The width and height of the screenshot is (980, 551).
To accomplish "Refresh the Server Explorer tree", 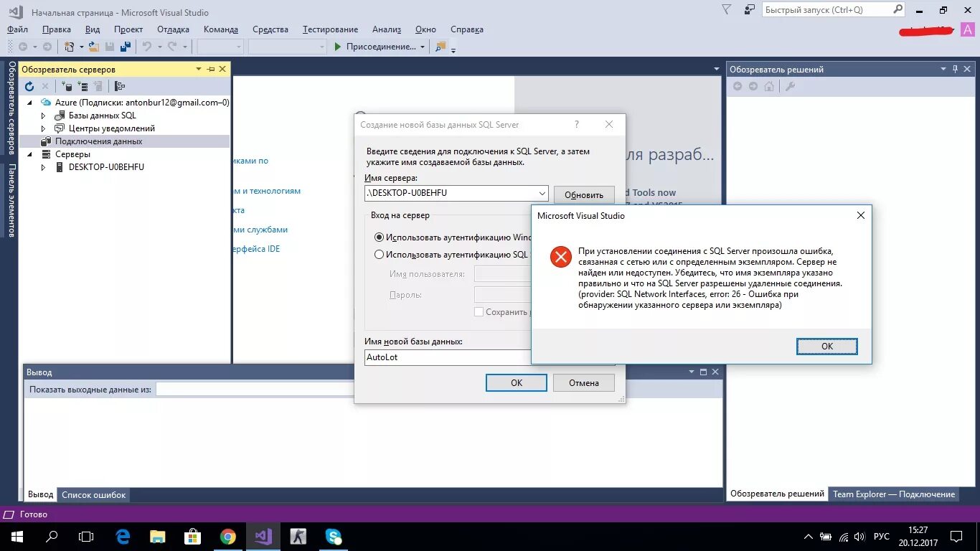I will coord(29,86).
